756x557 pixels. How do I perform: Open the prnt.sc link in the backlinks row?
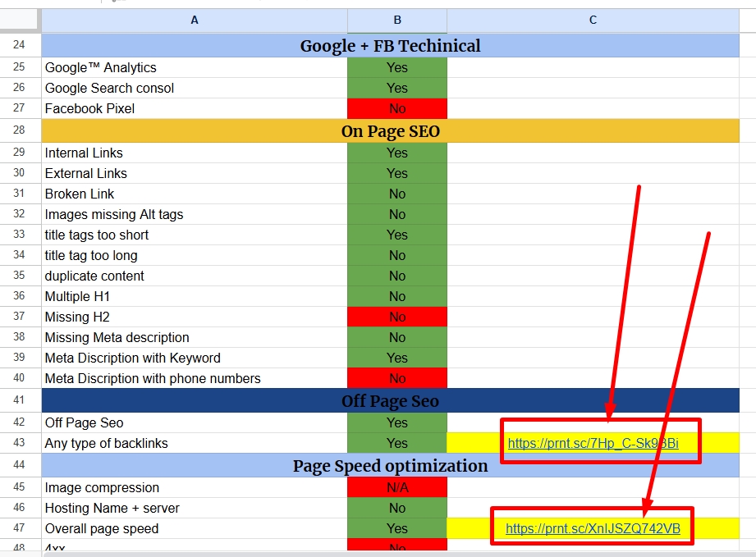pyautogui.click(x=593, y=444)
